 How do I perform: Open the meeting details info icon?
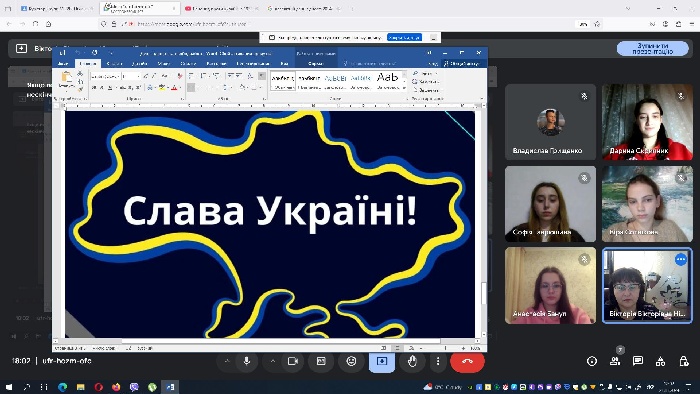pyautogui.click(x=592, y=361)
